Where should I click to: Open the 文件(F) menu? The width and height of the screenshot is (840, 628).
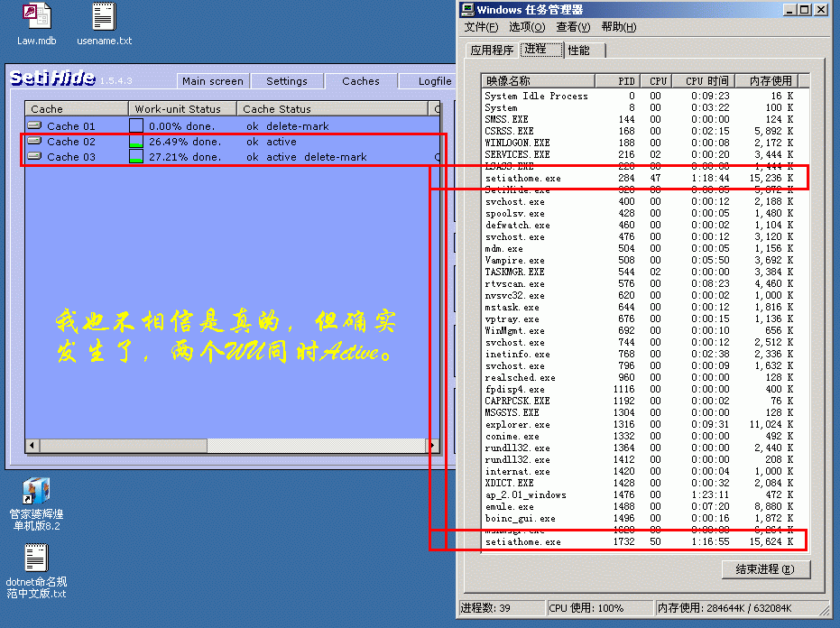(x=481, y=27)
